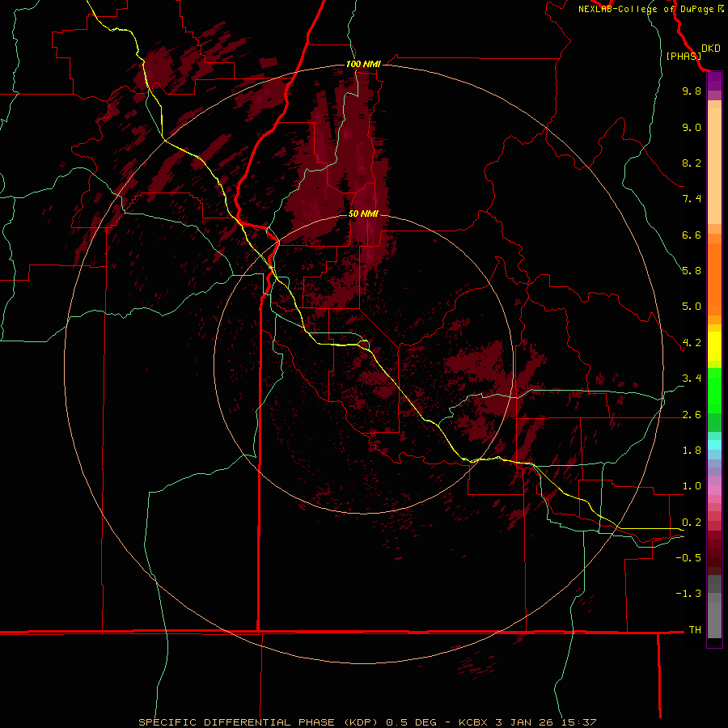This screenshot has height=728, width=728.
Task: Pick the purple top segment of color bar
Action: point(714,81)
